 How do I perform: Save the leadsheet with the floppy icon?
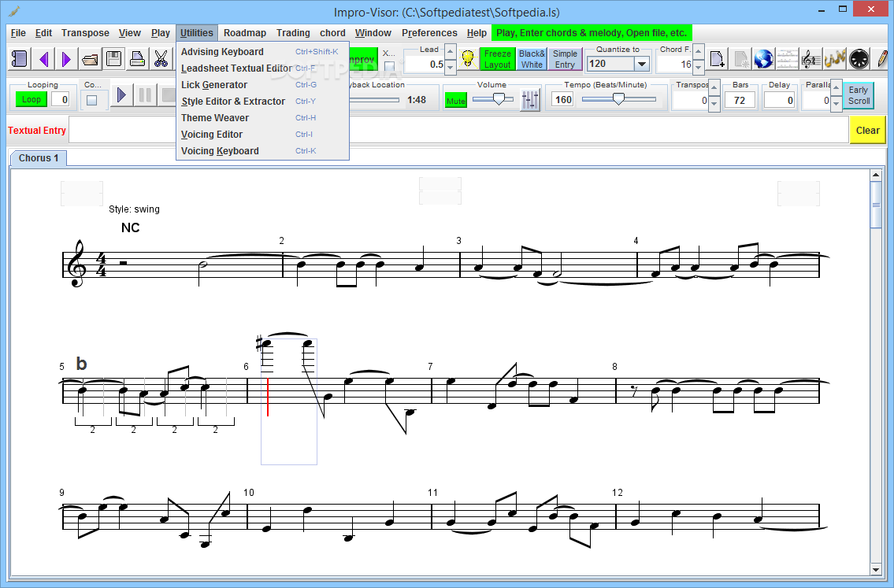coord(113,59)
